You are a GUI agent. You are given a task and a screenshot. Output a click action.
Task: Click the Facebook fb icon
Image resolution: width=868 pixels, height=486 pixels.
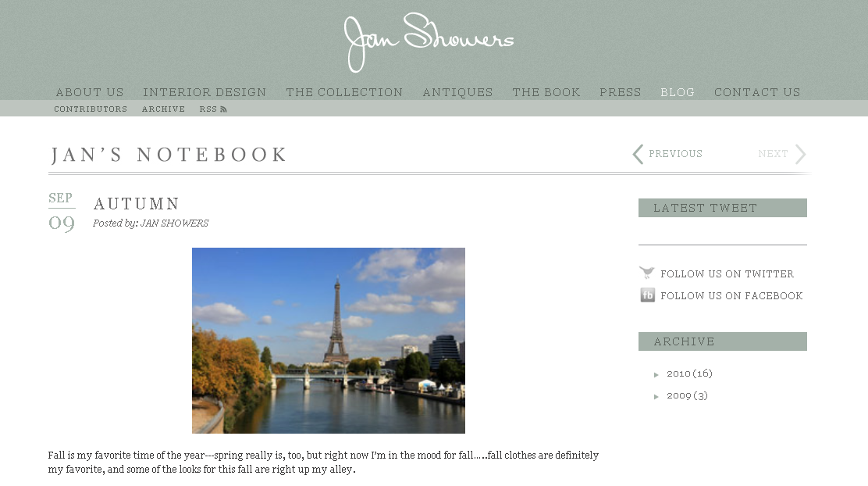[647, 295]
